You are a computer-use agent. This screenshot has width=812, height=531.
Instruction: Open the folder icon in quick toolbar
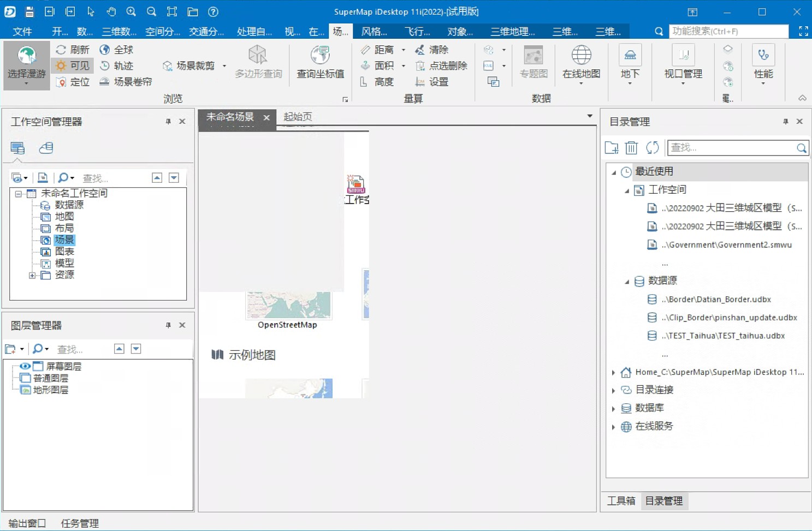pos(193,11)
